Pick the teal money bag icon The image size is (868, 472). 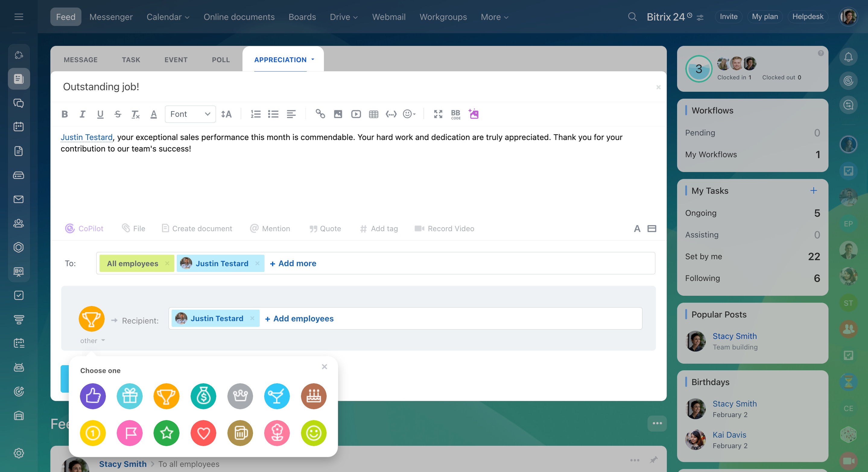(x=203, y=396)
